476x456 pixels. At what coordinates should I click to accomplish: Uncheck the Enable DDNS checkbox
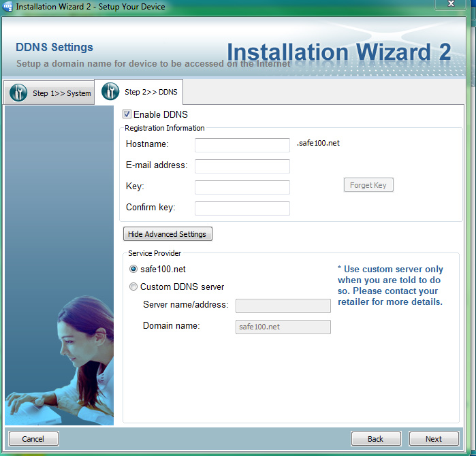[127, 114]
